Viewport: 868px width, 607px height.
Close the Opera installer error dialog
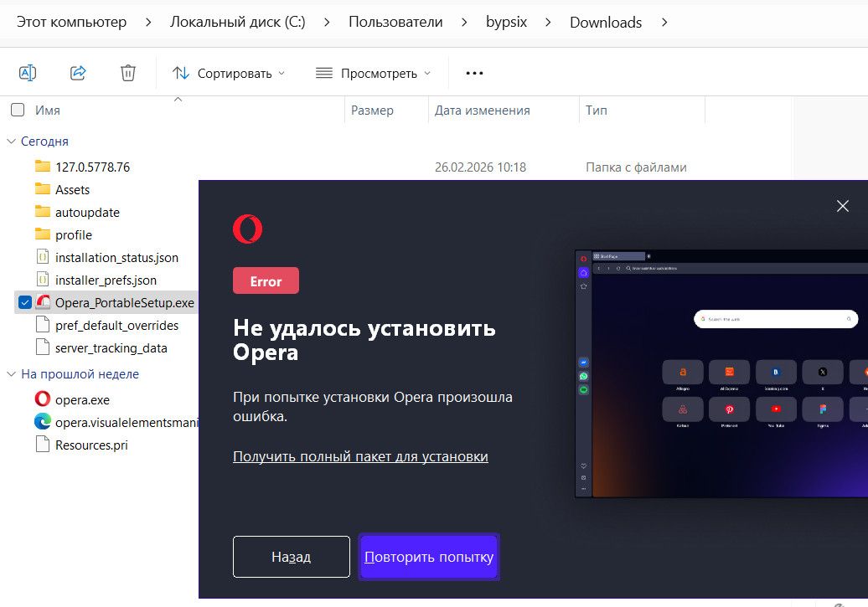coord(843,206)
